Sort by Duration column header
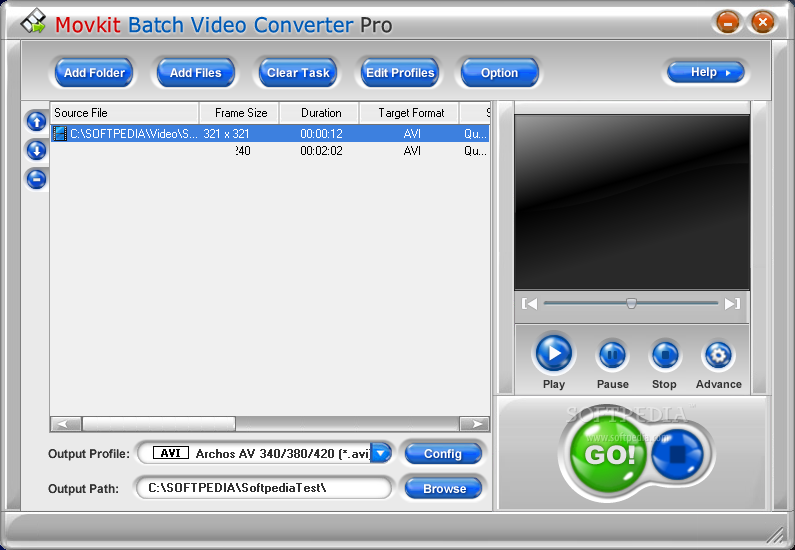Viewport: 795px width, 550px height. tap(319, 113)
